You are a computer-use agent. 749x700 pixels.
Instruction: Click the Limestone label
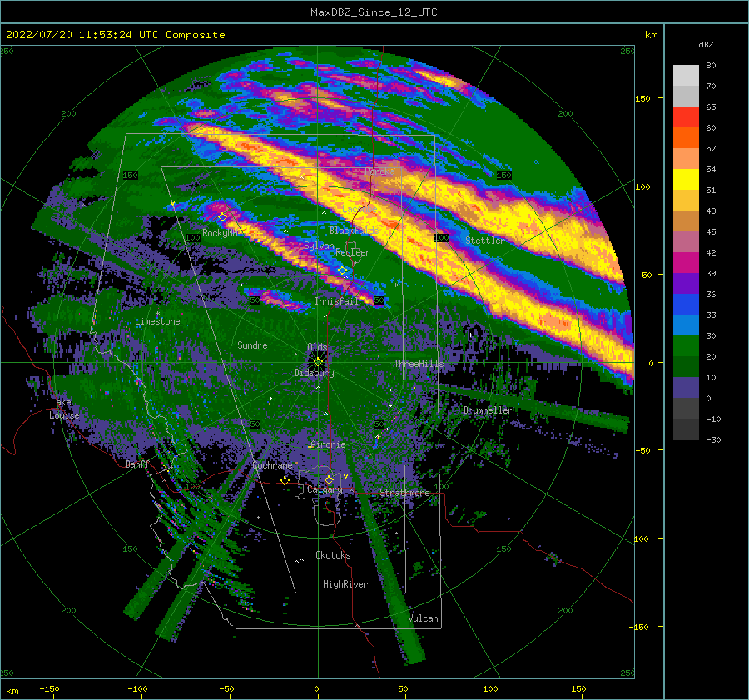[x=157, y=321]
